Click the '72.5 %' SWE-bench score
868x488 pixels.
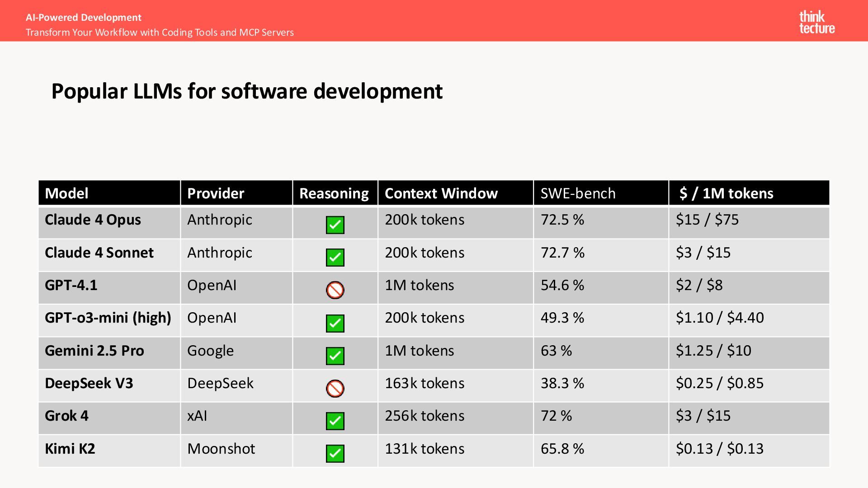562,220
